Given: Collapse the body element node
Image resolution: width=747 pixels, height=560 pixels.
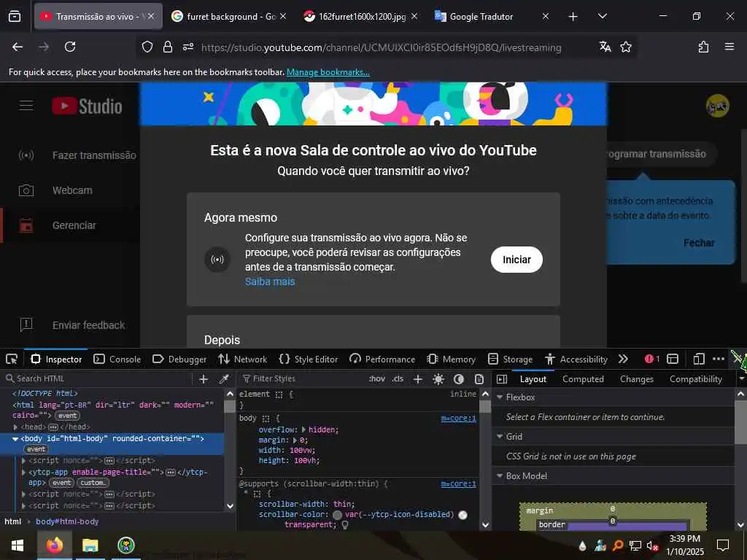Looking at the screenshot, I should (15, 438).
